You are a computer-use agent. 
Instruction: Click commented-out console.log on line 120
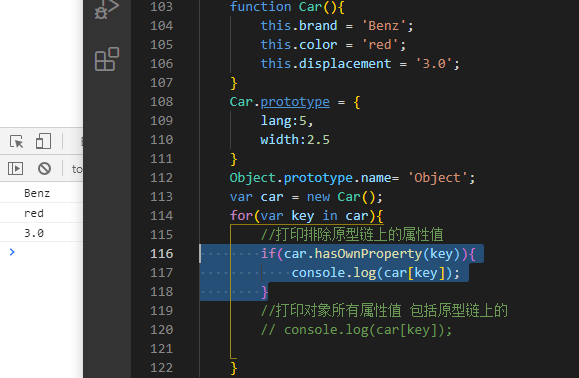[356, 330]
